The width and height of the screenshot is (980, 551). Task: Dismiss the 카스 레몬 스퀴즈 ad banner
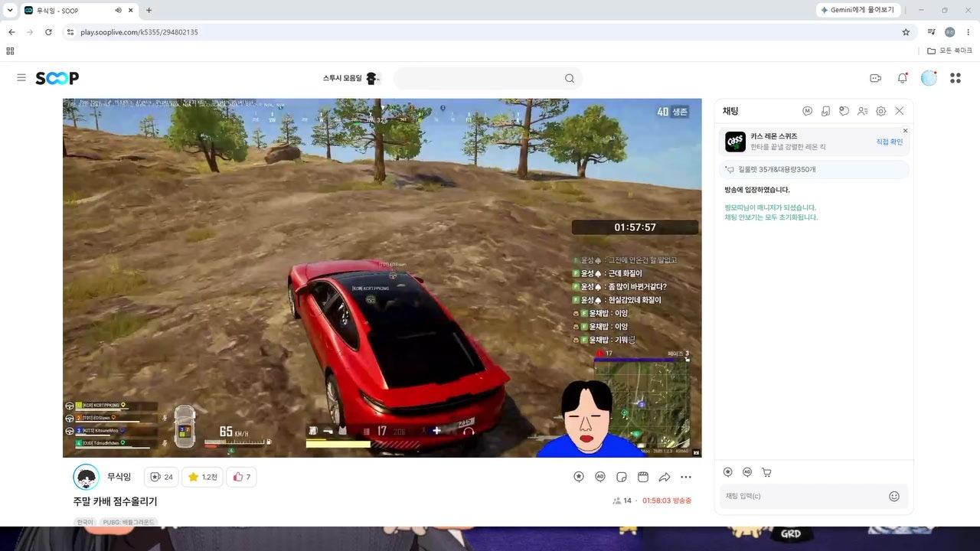tap(905, 131)
